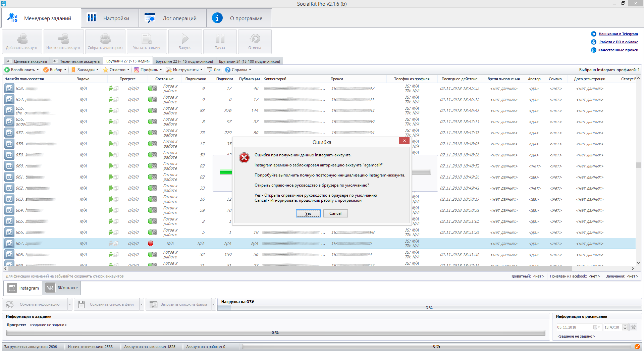
Task: Click Cancel in the error dialog
Action: 335,213
